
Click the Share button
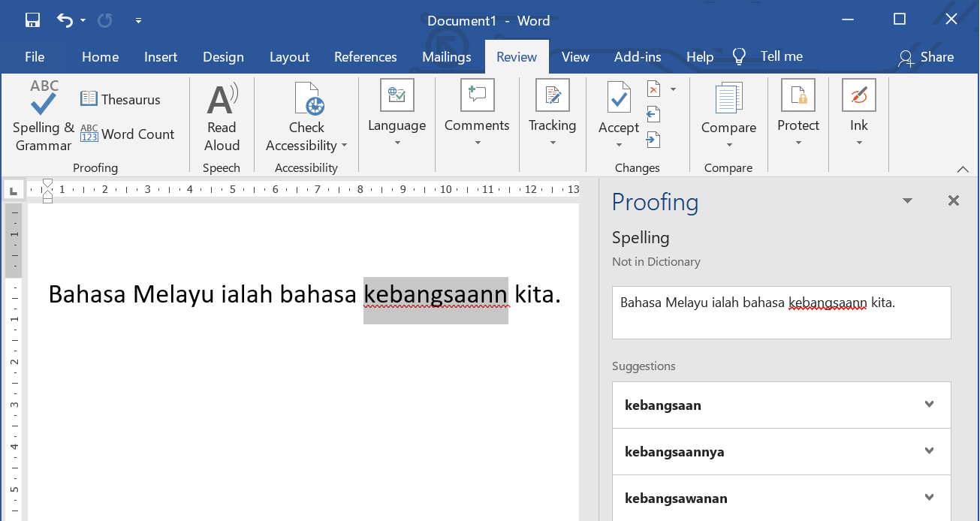(x=927, y=57)
